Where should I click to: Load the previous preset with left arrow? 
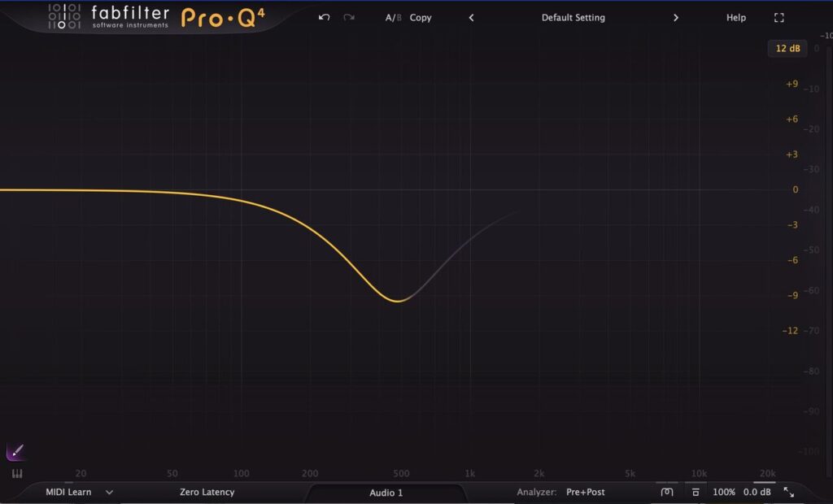[x=471, y=18]
